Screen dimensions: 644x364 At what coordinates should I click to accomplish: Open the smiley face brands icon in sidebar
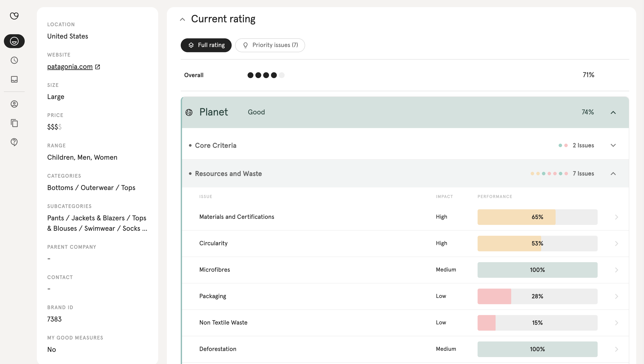click(x=14, y=41)
